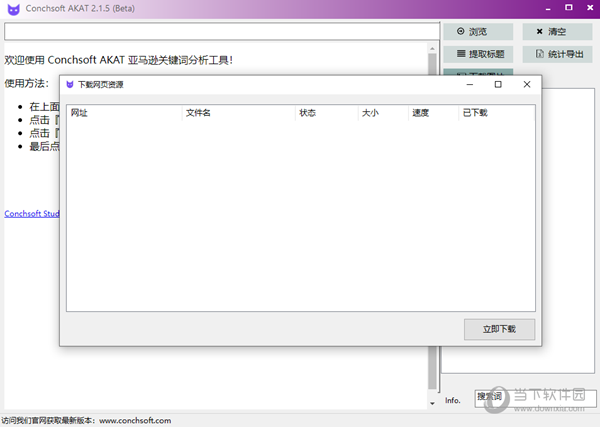Click scroll up arrow in main text panel
600x427 pixels.
(432, 49)
